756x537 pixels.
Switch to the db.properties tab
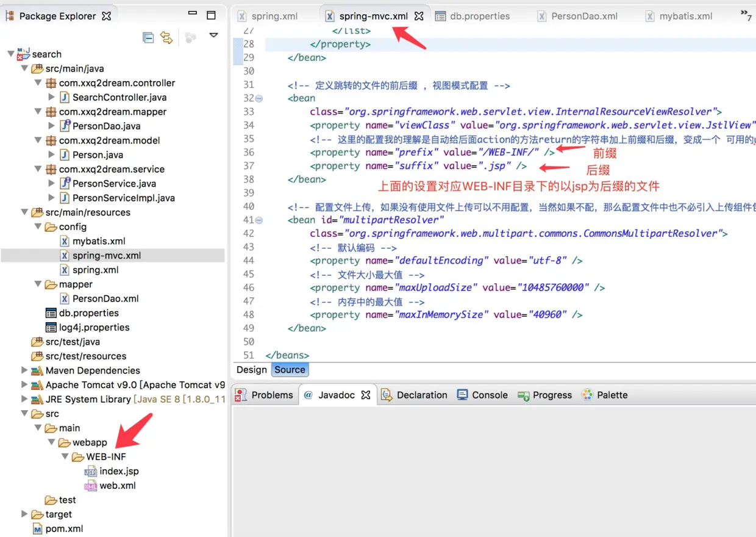click(479, 16)
